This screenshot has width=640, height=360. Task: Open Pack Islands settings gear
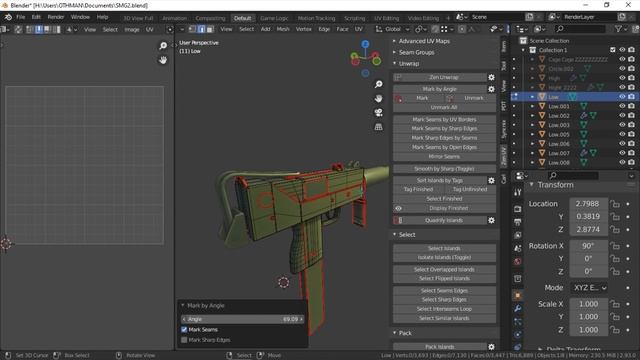[x=491, y=347]
